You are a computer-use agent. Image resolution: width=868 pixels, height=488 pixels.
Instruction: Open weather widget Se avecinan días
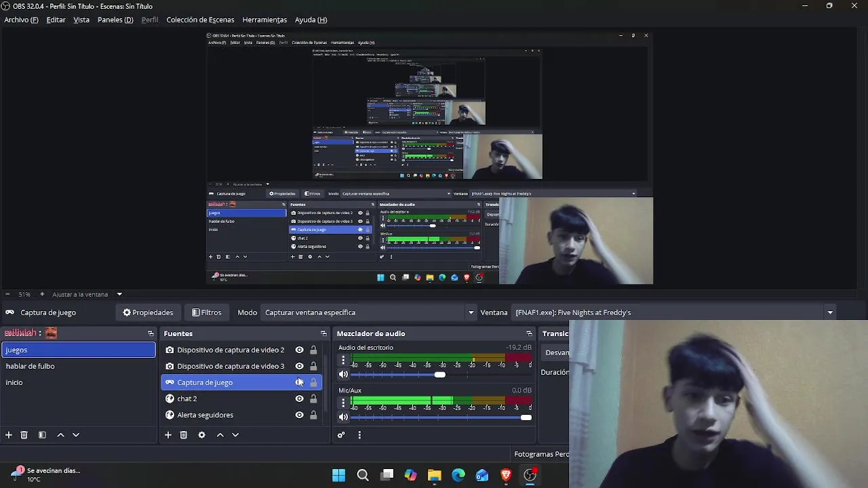[46, 474]
